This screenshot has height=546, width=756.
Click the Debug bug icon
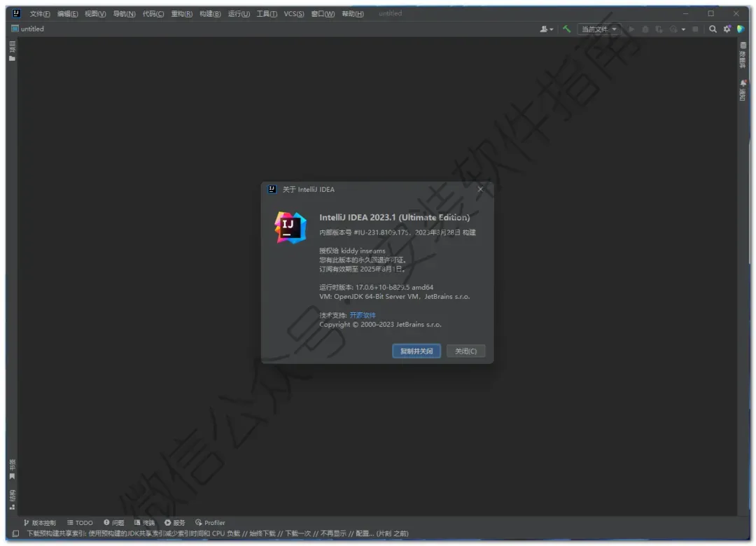point(645,29)
